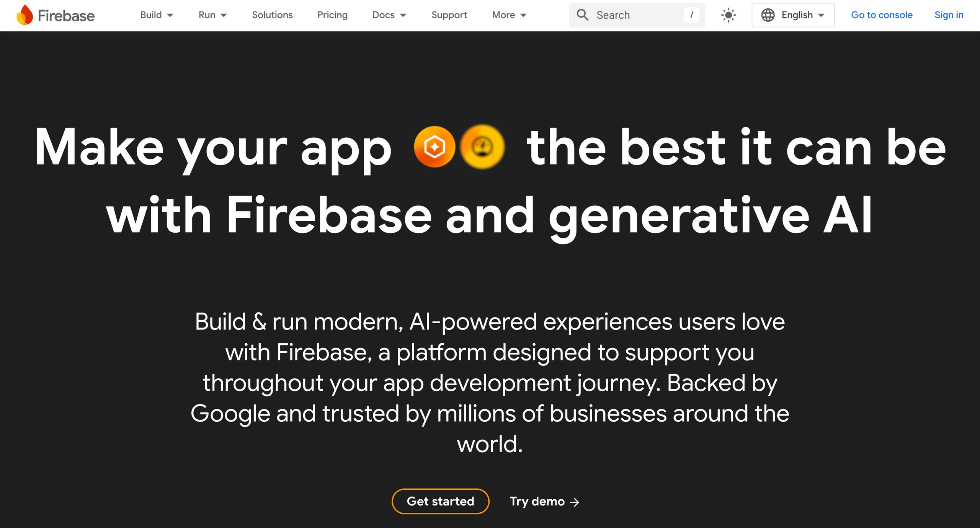Click the search magnifying glass icon
The image size is (980, 528).
pyautogui.click(x=583, y=14)
